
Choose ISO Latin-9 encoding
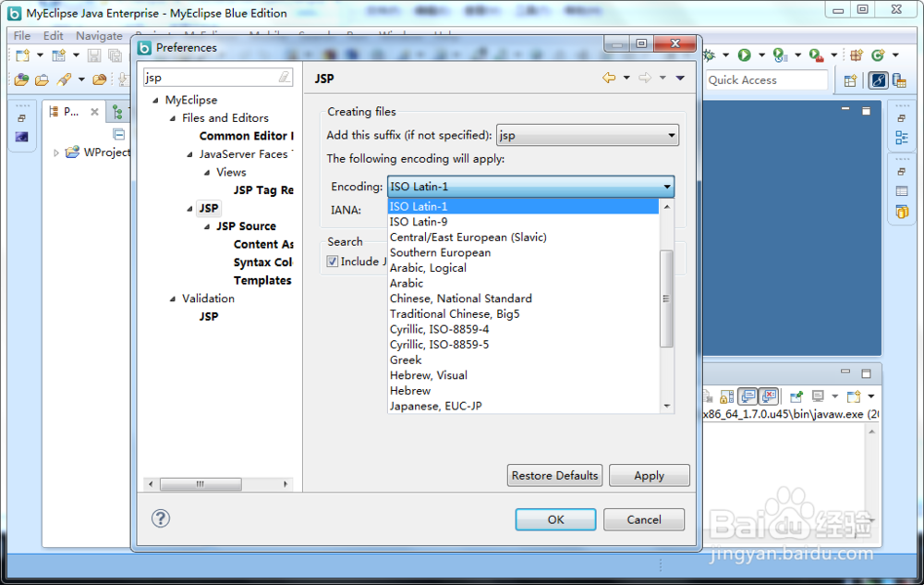[523, 222]
